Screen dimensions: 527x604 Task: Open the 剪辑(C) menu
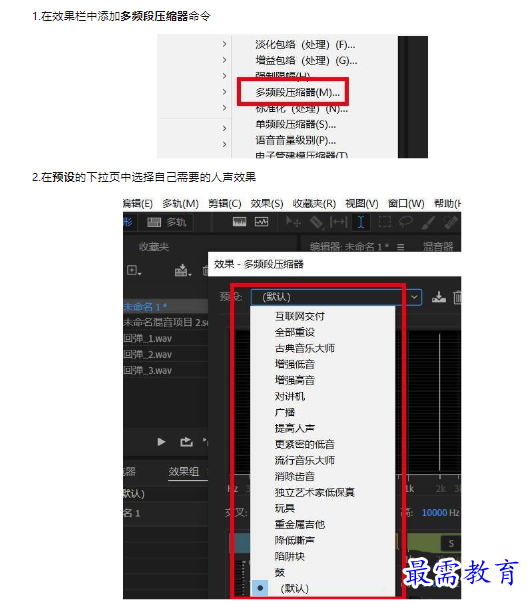pos(225,203)
